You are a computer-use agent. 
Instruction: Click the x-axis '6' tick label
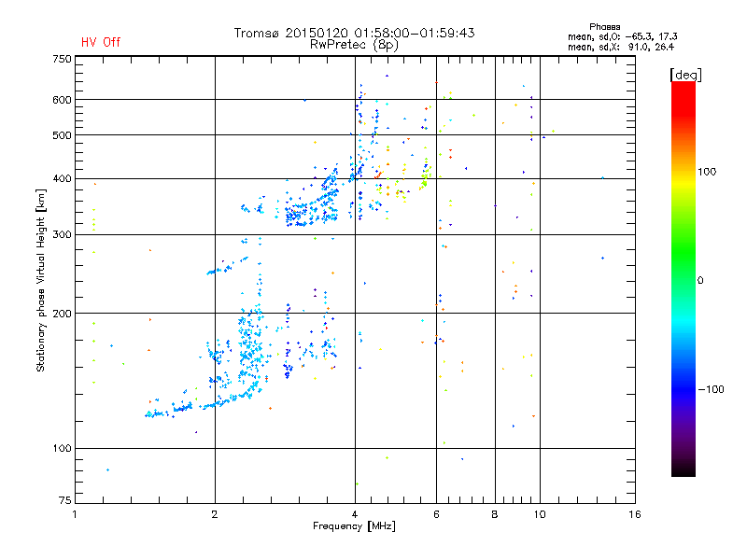click(x=436, y=514)
